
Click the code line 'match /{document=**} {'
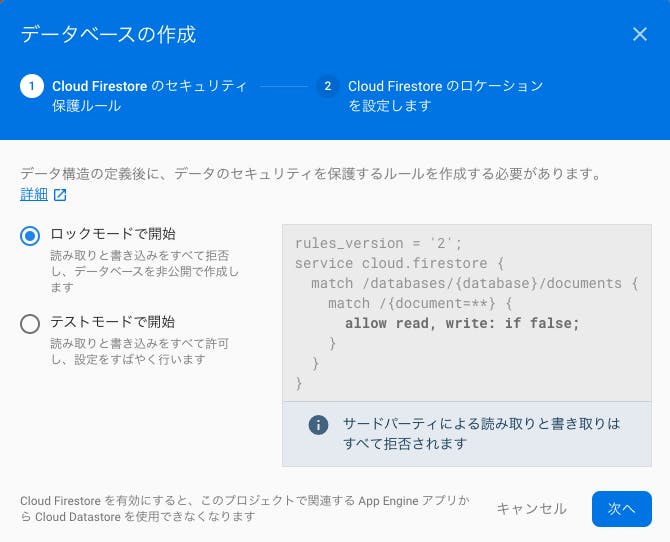pos(420,303)
